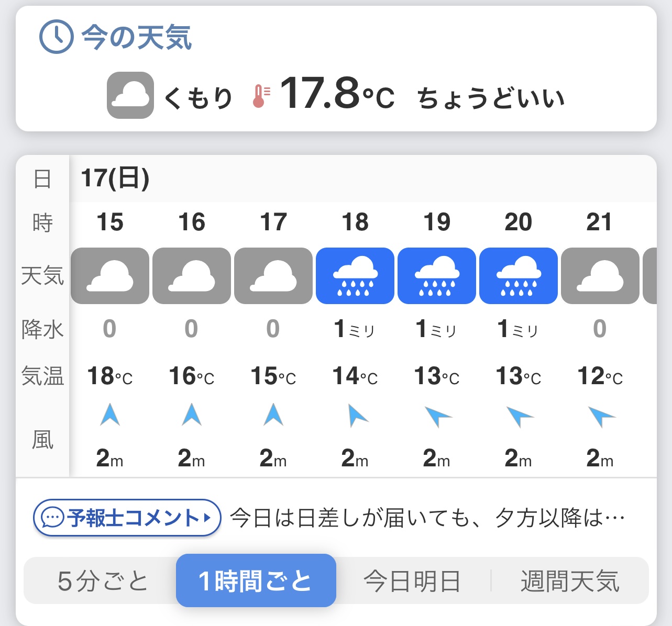Image resolution: width=672 pixels, height=626 pixels.
Task: Click the wind arrow for 15時
Action: coord(110,415)
